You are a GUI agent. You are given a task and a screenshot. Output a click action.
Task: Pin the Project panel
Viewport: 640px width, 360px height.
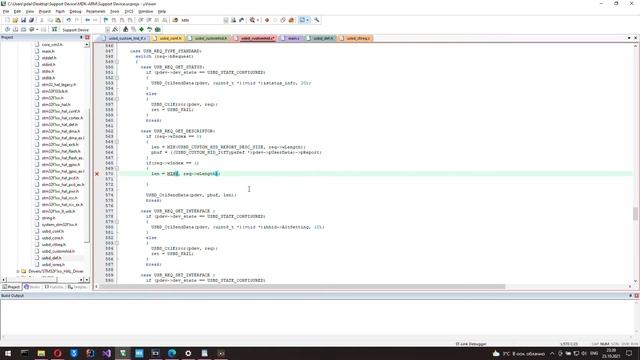81,38
